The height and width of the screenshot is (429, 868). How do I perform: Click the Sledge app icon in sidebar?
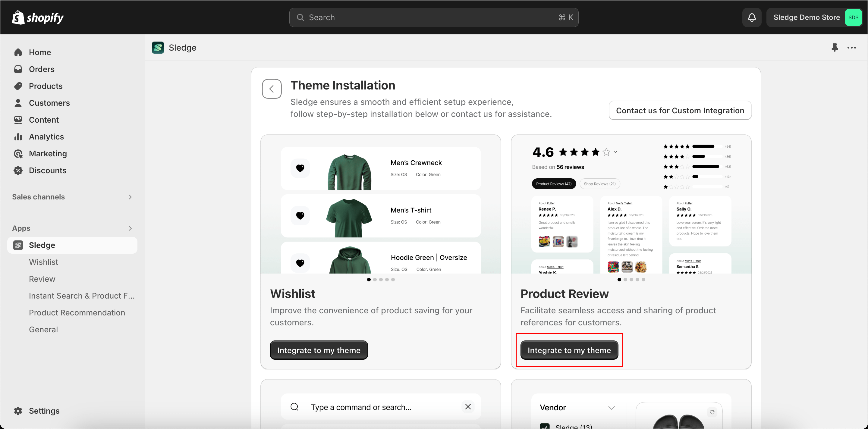coord(18,245)
